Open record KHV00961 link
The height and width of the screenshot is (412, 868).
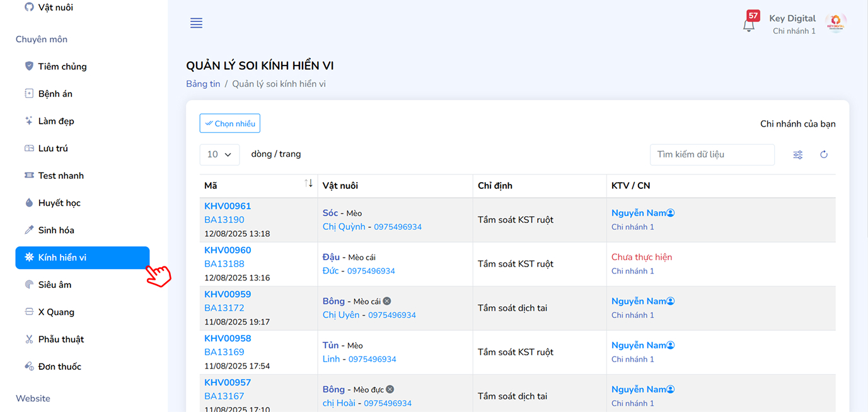228,206
